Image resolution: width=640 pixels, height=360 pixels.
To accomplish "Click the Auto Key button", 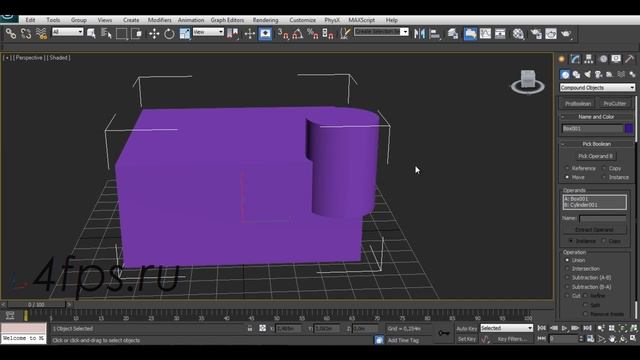I will (467, 329).
